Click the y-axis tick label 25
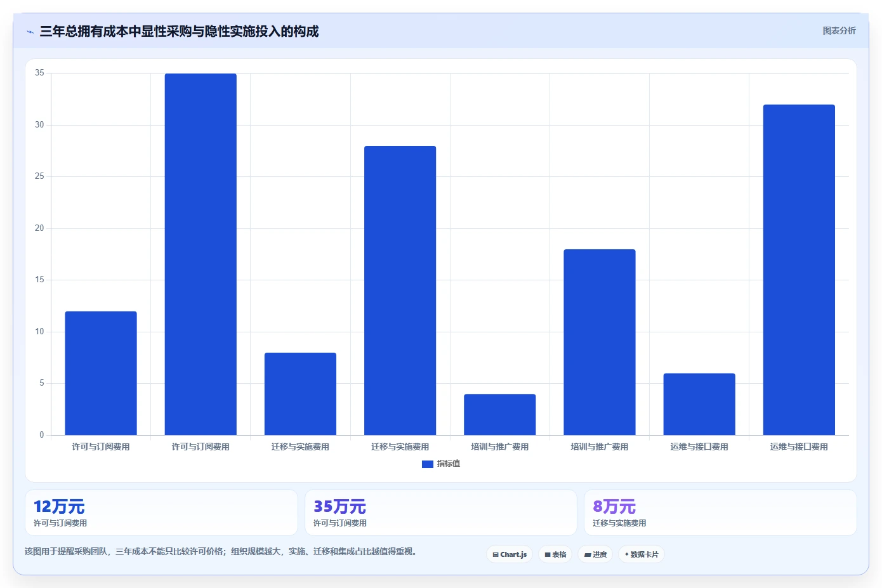 coord(39,176)
